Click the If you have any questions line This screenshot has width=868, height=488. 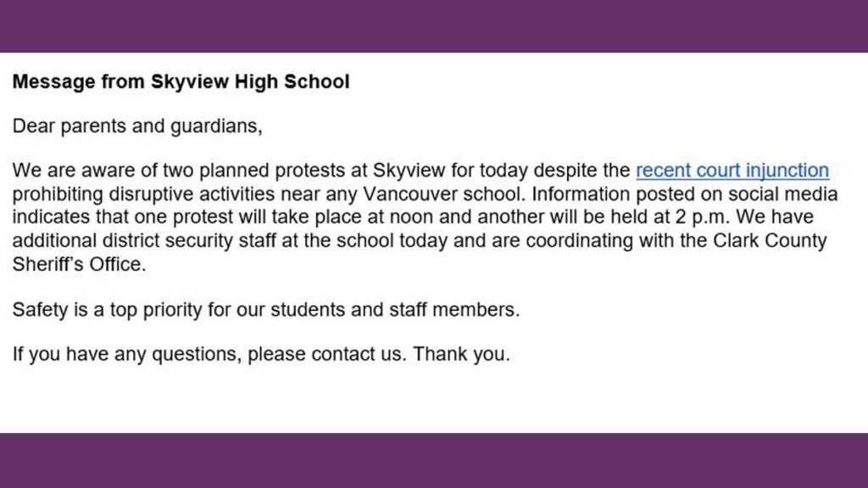click(x=261, y=354)
